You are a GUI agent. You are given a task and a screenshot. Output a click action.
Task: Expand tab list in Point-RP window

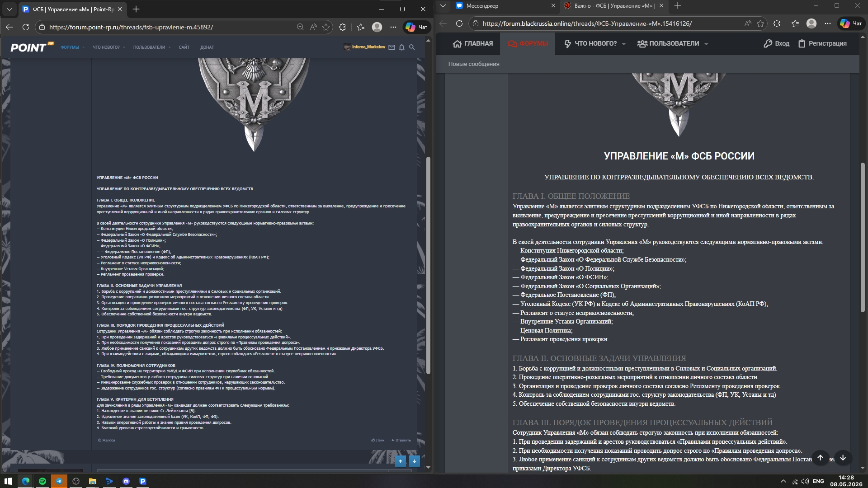tap(9, 9)
